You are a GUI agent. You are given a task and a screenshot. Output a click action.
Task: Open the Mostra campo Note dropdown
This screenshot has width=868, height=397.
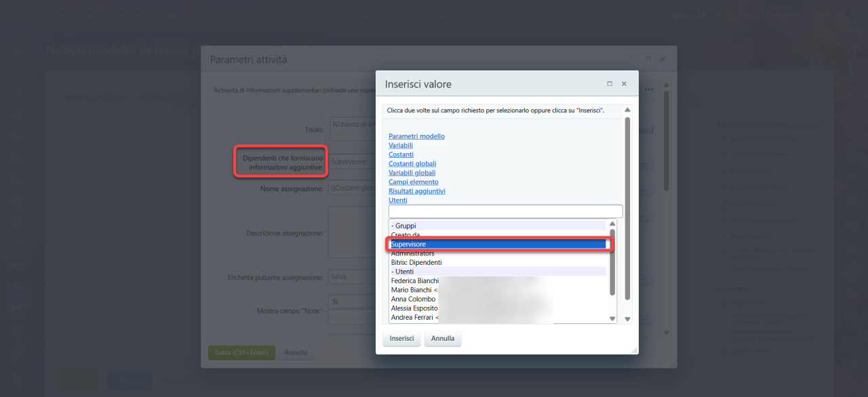coord(352,300)
